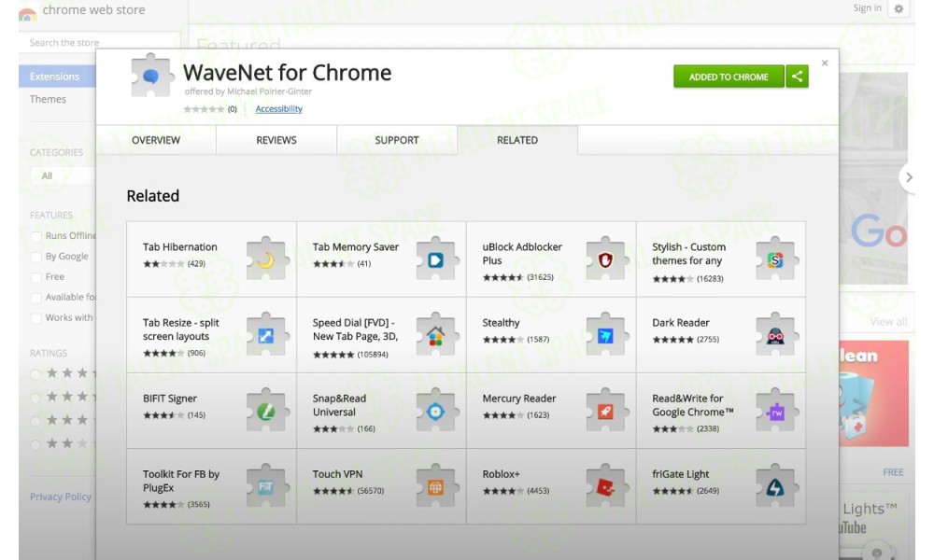Open the clean promo thumbnail behind dialog
The height and width of the screenshot is (560, 934).
click(x=874, y=393)
